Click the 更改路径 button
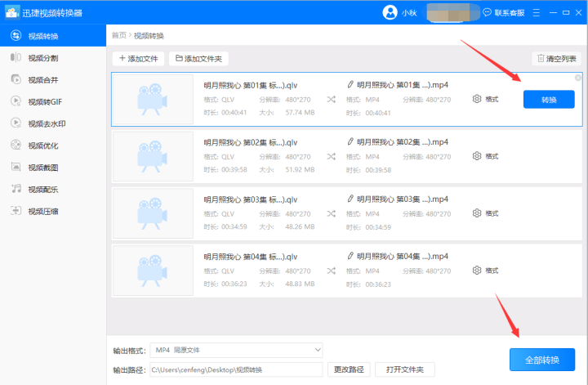Image resolution: width=588 pixels, height=385 pixels. click(349, 369)
